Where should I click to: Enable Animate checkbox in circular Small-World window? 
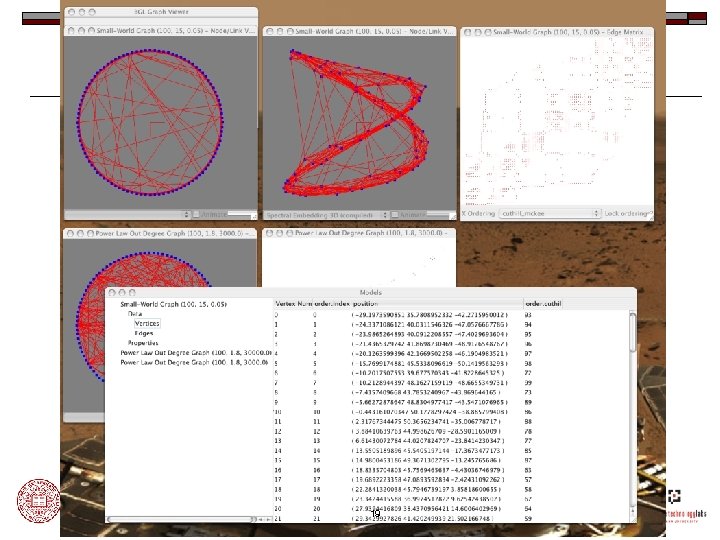click(x=197, y=214)
